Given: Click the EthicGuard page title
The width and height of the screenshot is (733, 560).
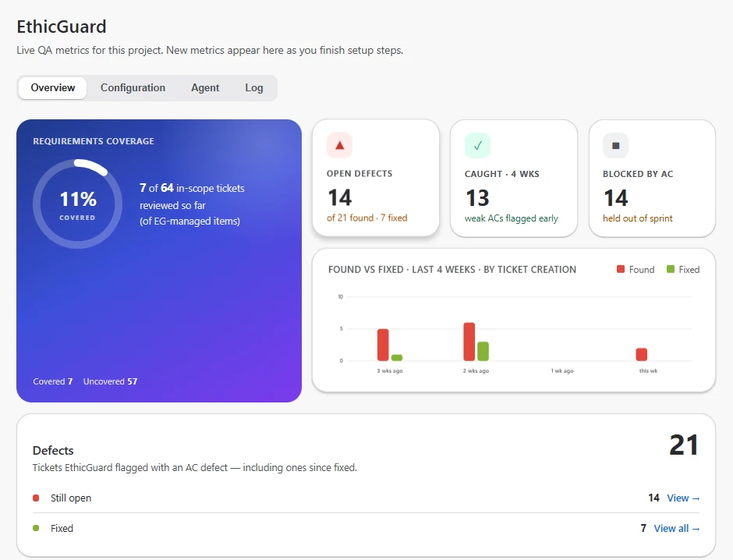Looking at the screenshot, I should click(62, 27).
